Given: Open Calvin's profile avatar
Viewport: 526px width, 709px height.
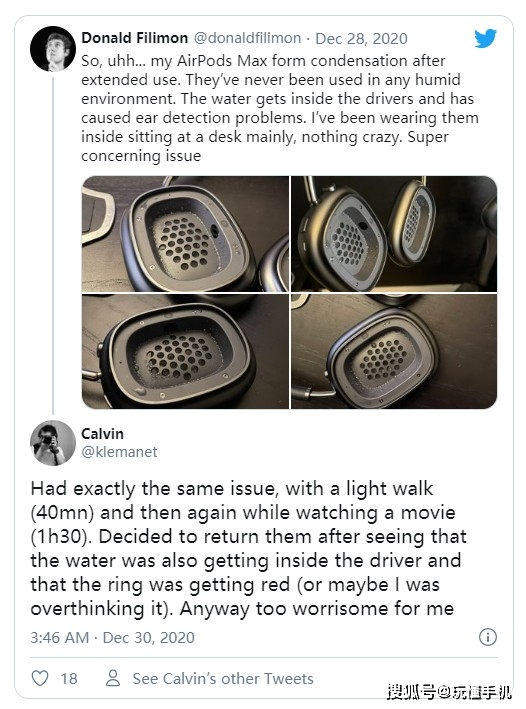Looking at the screenshot, I should (x=52, y=443).
